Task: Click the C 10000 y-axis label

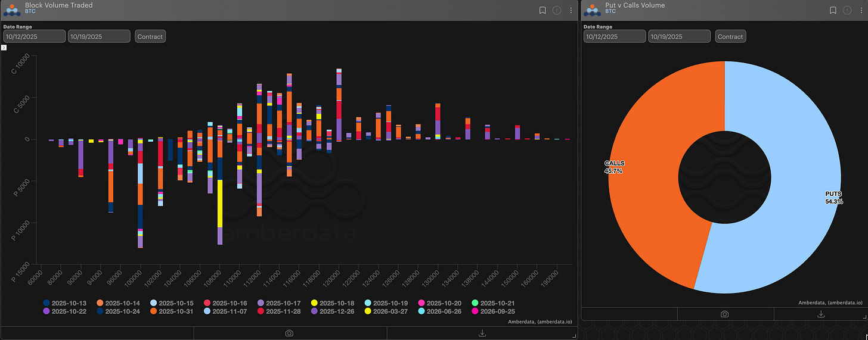Action: (x=21, y=63)
